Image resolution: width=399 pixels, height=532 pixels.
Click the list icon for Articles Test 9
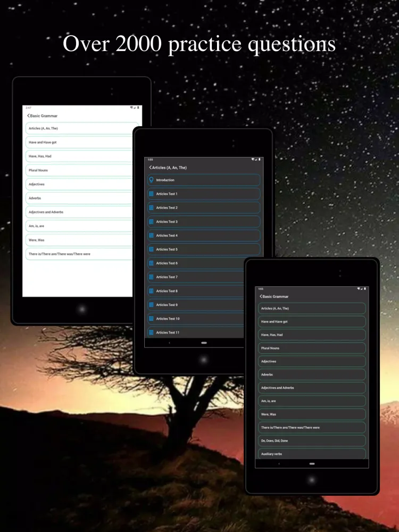pos(151,305)
